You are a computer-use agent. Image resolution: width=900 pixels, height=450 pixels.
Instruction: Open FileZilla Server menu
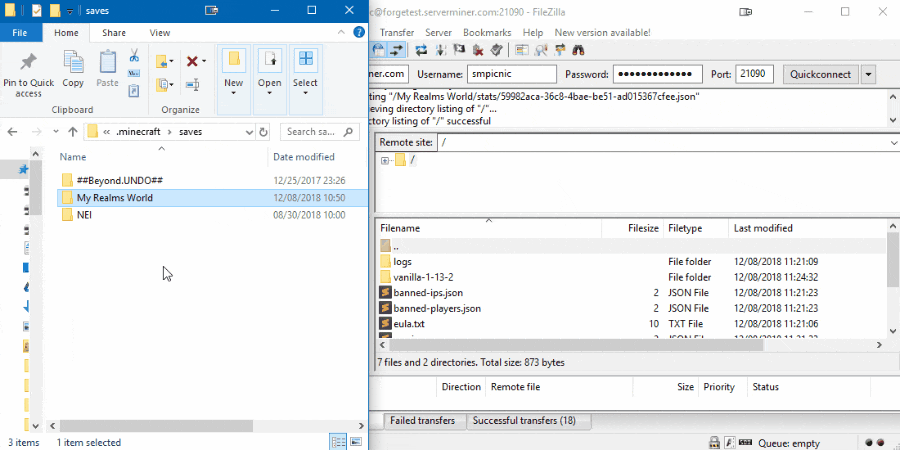pyautogui.click(x=439, y=33)
